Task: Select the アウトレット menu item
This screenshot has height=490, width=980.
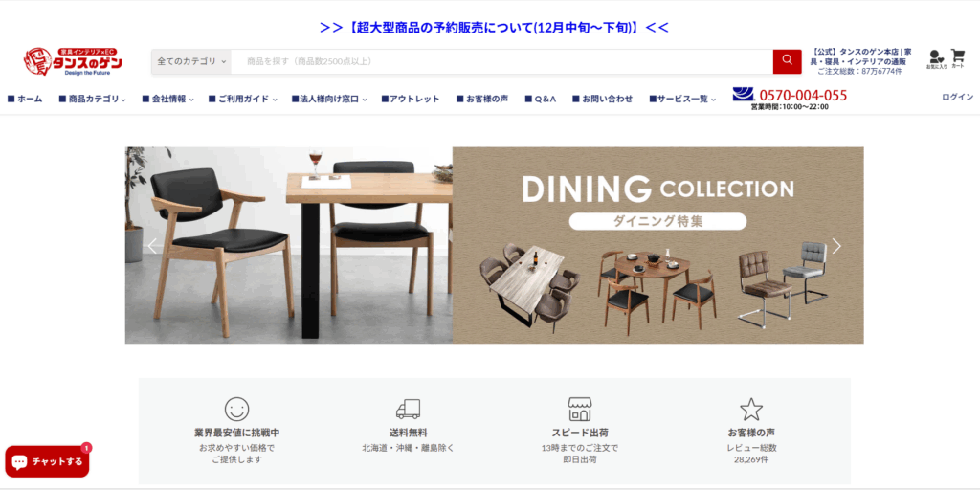Action: [411, 99]
